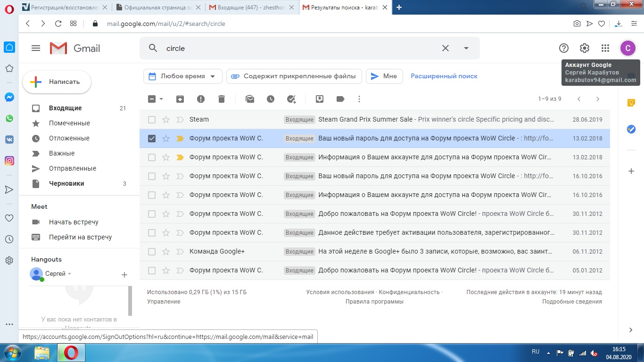Viewport: 644px width, 362px height.
Task: Click the Add to tasks icon
Action: [291, 99]
